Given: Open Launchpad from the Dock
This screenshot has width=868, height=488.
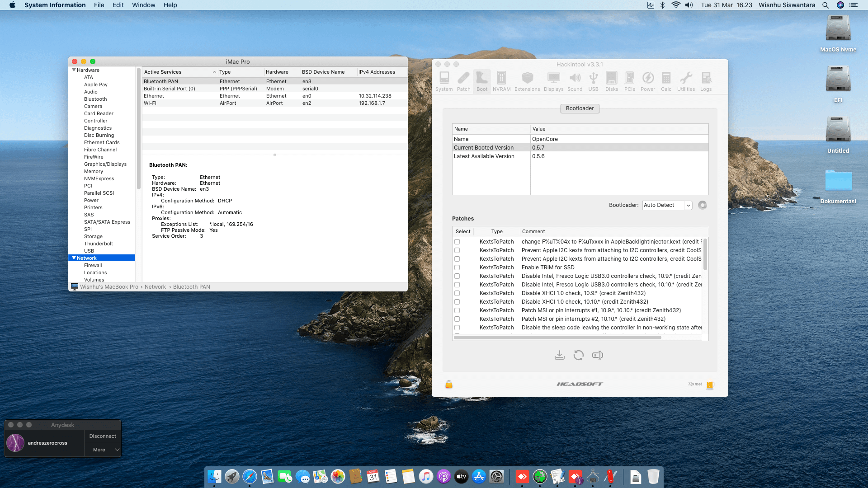Looking at the screenshot, I should pyautogui.click(x=232, y=476).
